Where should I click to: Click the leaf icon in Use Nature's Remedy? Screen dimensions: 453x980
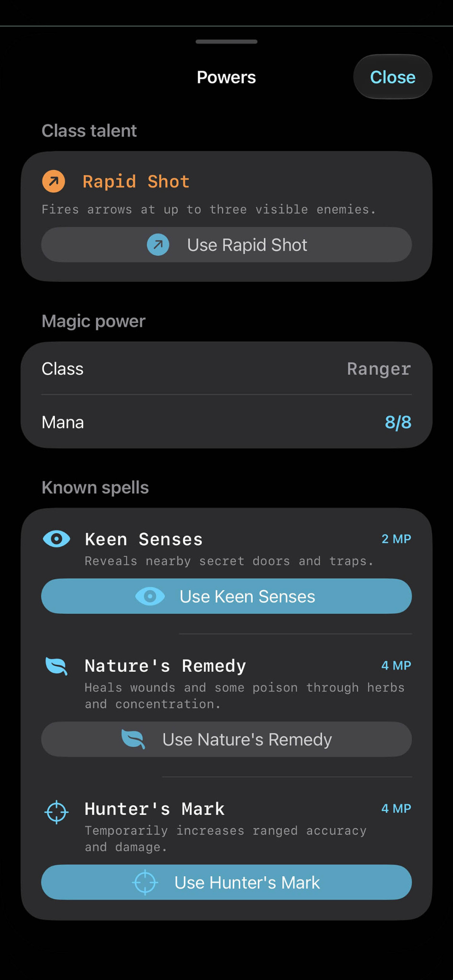pos(133,739)
